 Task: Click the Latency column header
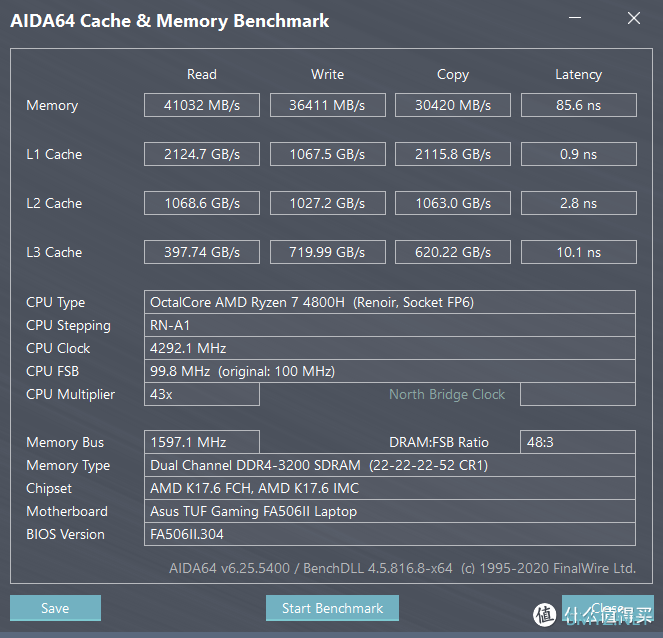[x=578, y=75]
